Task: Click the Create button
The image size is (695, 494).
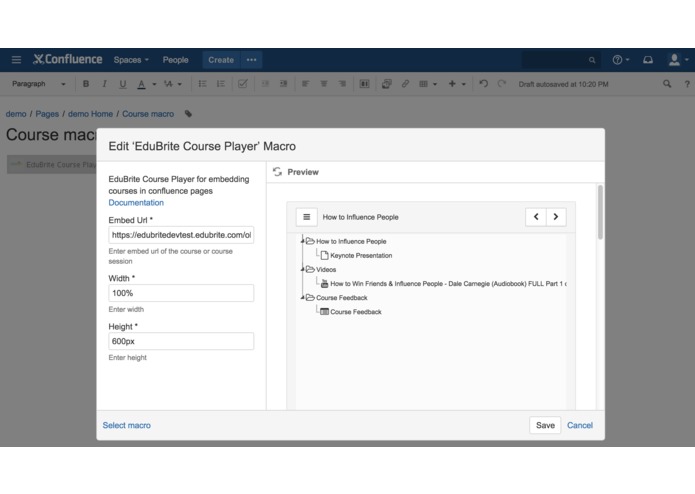Action: click(x=221, y=60)
